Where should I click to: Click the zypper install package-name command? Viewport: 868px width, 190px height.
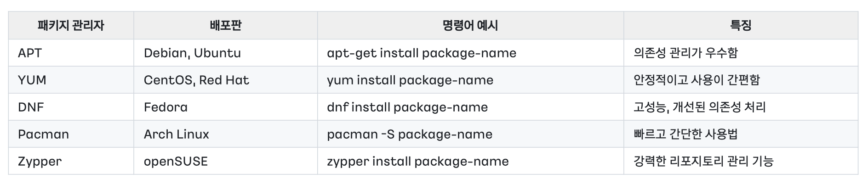click(x=418, y=162)
